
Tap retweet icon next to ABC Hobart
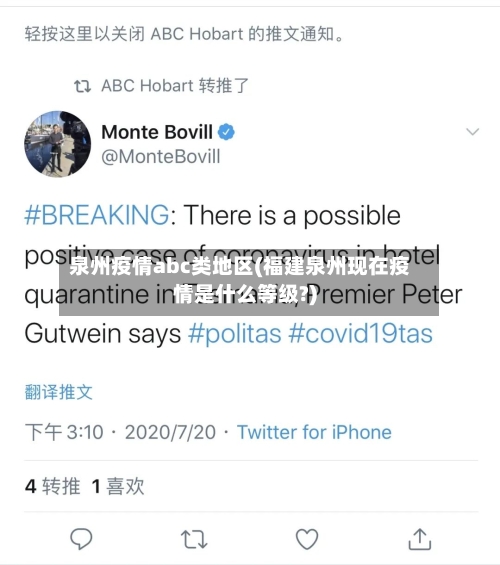tap(82, 86)
